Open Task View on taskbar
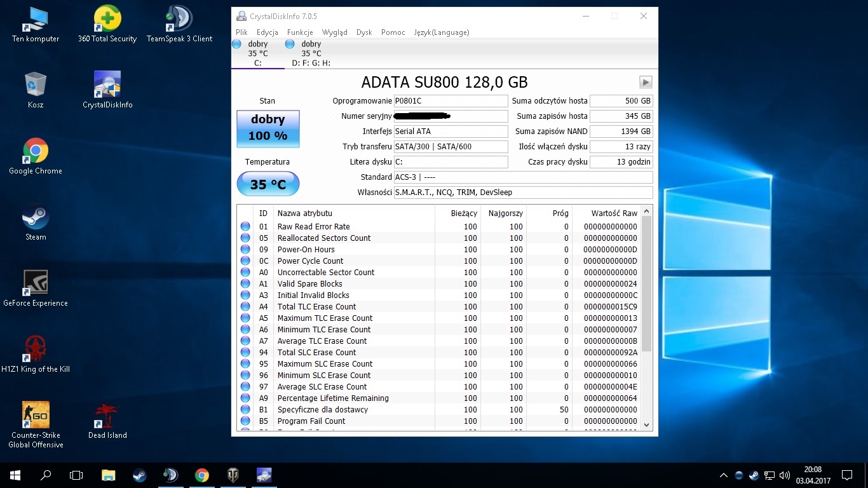The width and height of the screenshot is (868, 488). point(76,475)
